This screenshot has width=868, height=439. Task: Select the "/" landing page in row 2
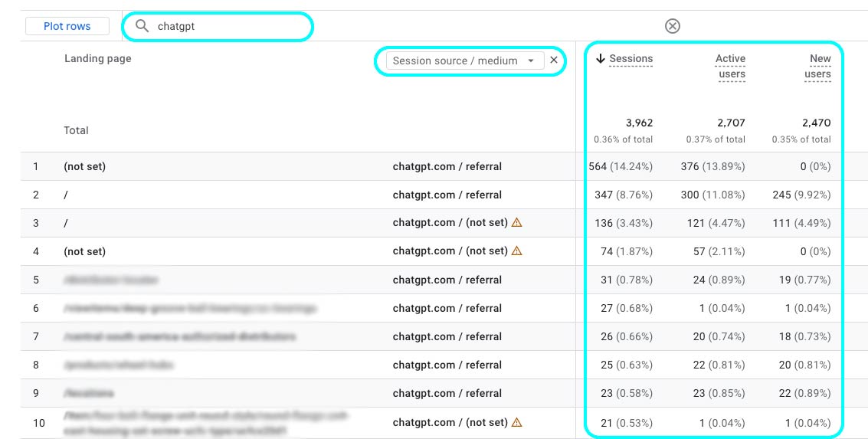tap(67, 195)
